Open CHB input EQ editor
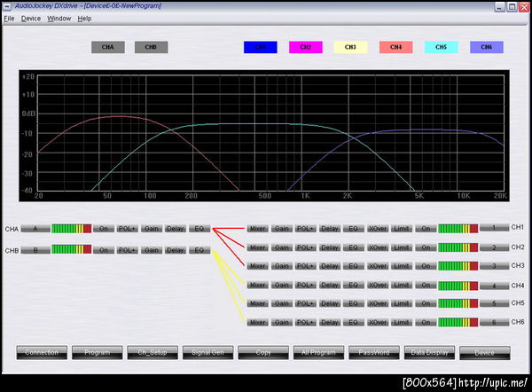This screenshot has height=392, width=532. click(199, 250)
